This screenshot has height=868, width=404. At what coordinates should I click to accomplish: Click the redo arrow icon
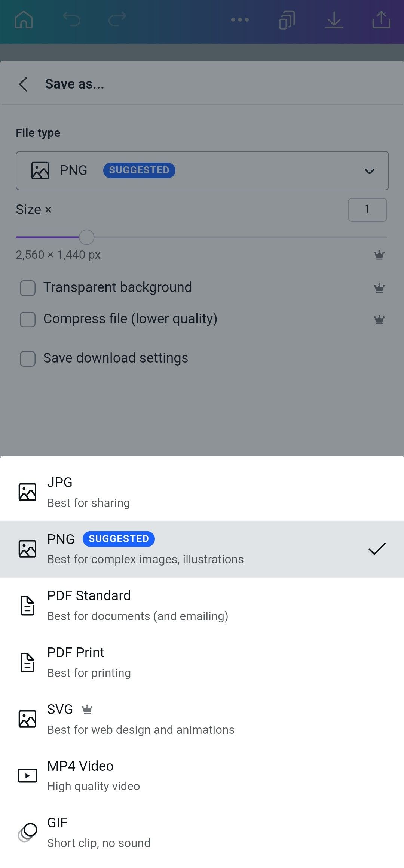point(117,19)
